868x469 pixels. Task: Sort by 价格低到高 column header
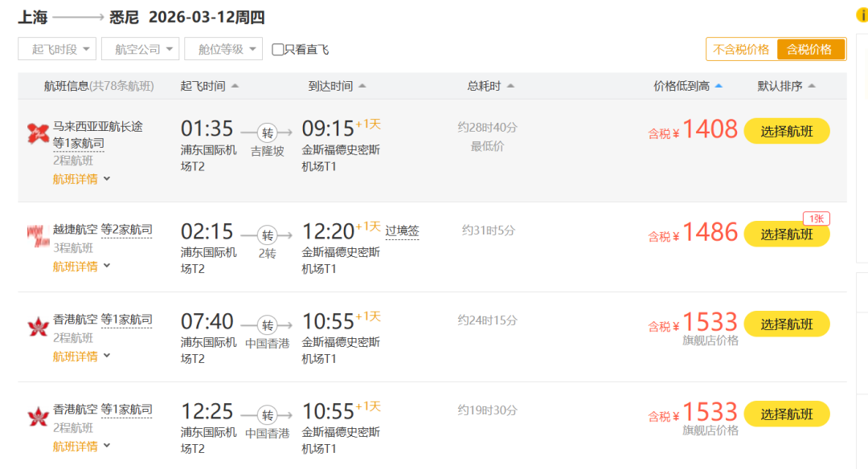(687, 87)
